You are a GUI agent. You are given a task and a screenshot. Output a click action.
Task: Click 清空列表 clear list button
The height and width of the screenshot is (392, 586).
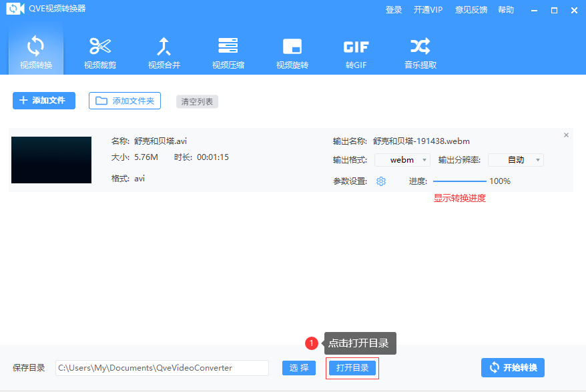pyautogui.click(x=197, y=101)
